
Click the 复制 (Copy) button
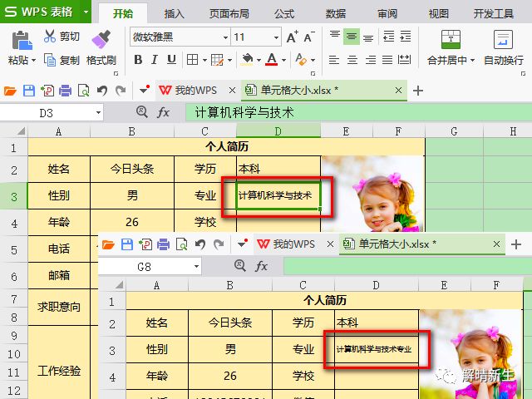[x=62, y=61]
